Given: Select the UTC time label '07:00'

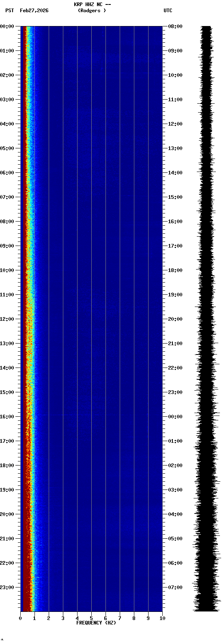Looking at the screenshot, I should [175, 587].
